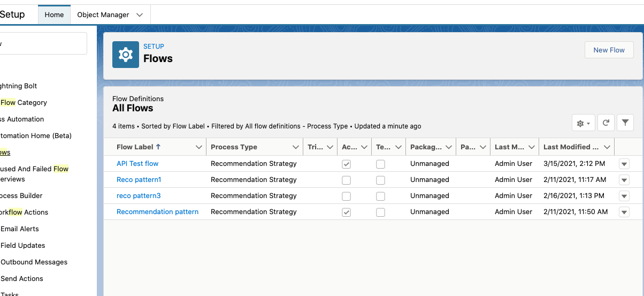The image size is (644, 296).
Task: Open row actions for API Test flow
Action: tap(624, 164)
